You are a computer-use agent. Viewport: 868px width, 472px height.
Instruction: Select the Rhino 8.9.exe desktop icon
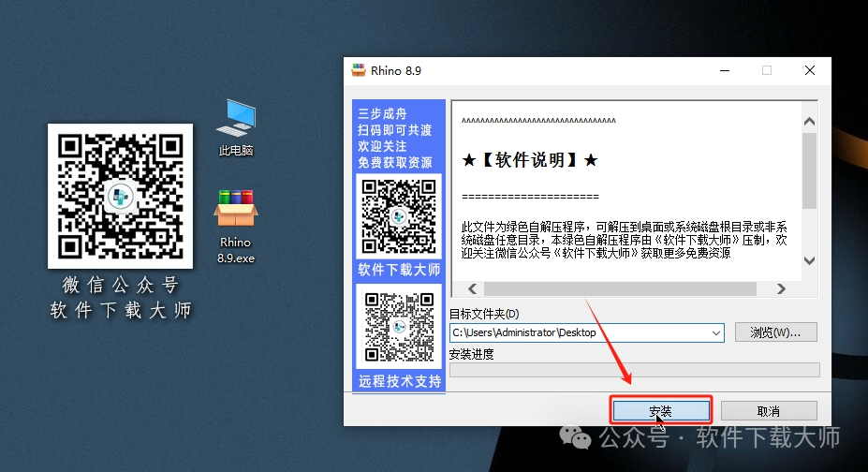(x=236, y=227)
